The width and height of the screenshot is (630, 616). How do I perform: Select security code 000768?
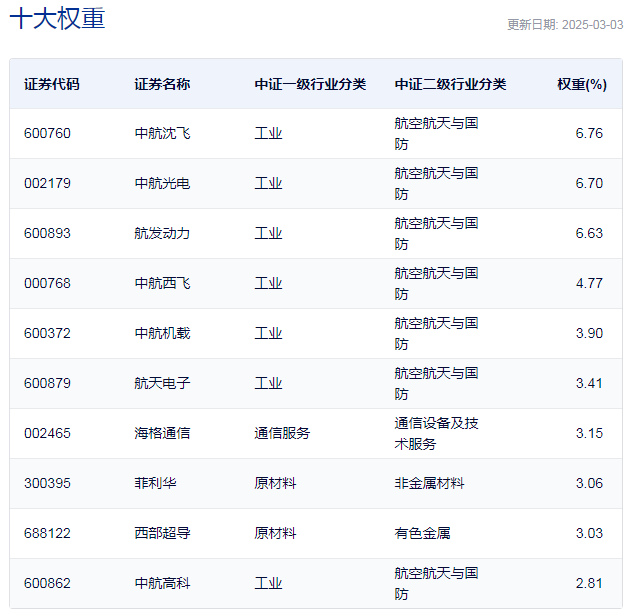coord(47,283)
